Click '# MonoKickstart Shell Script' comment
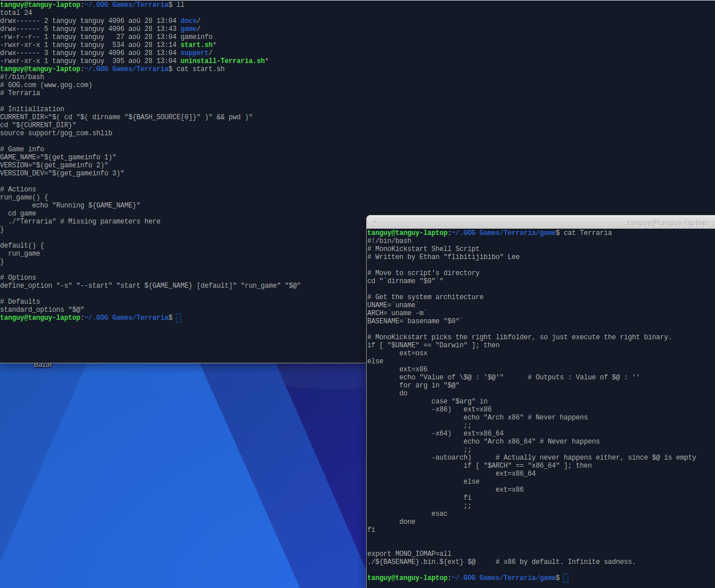 pos(423,249)
